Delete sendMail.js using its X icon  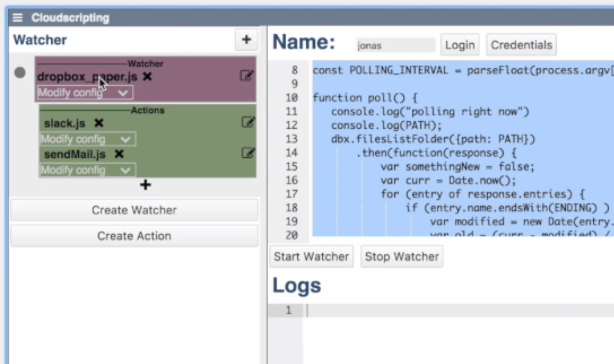tap(119, 154)
